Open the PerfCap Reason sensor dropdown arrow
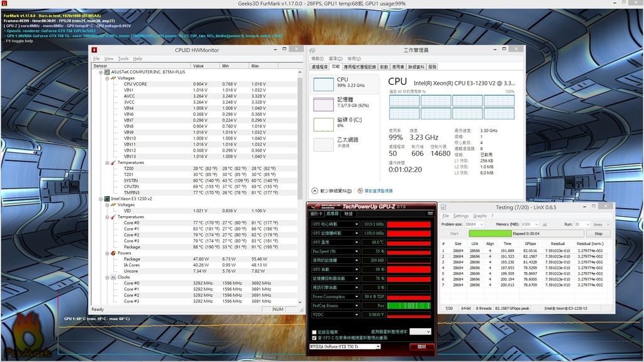The image size is (644, 362). [x=357, y=305]
